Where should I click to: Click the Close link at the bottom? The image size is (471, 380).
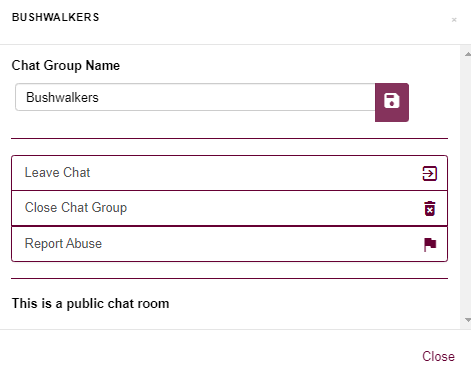click(438, 356)
